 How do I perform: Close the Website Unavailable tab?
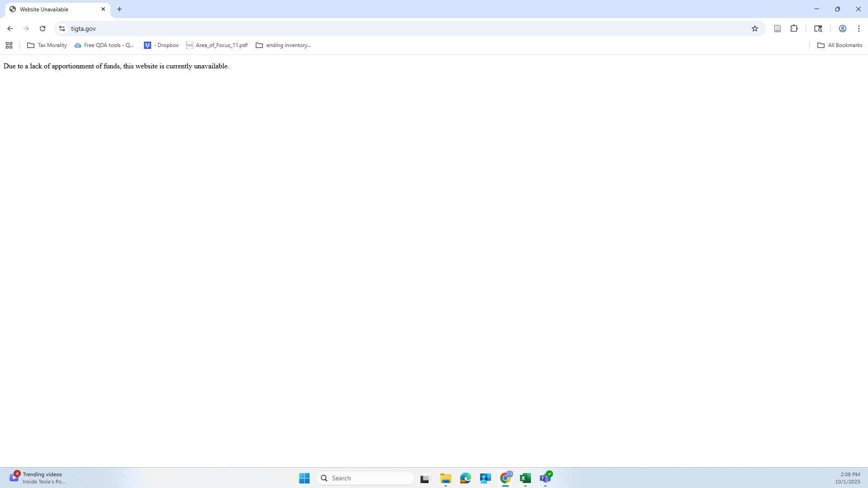[x=103, y=9]
